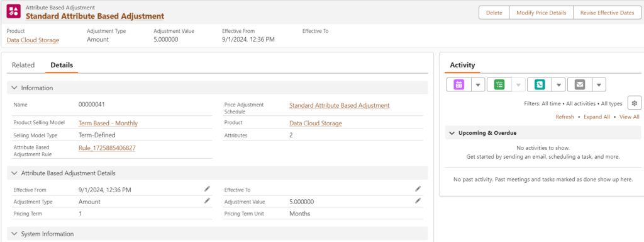Screen dimensions: 644x242
Task: Open the dropdown next to the New Event icon
Action: tap(478, 85)
